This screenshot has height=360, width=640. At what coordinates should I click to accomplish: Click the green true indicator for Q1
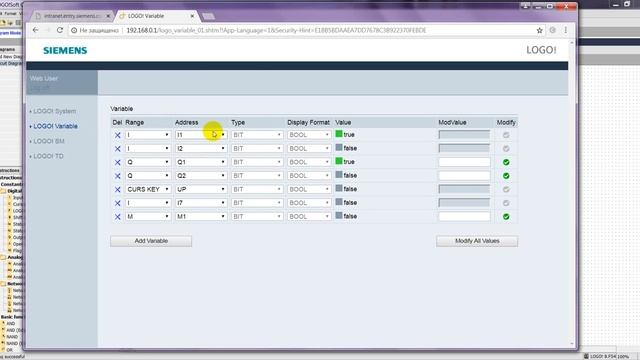point(339,161)
